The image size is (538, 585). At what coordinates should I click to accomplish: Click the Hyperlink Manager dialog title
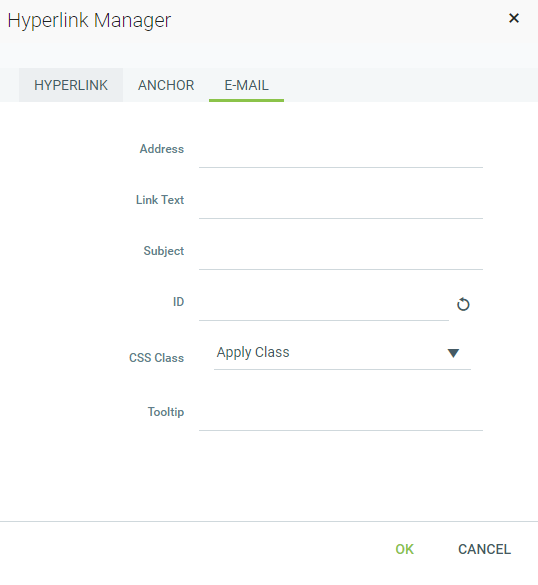pyautogui.click(x=89, y=21)
